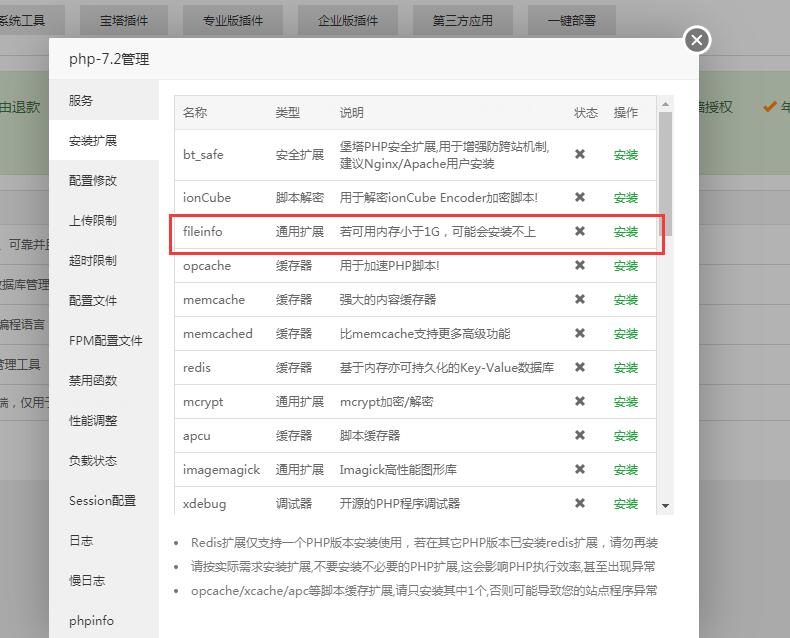
Task: Click the X status icon for bt_safe
Action: pyautogui.click(x=580, y=155)
